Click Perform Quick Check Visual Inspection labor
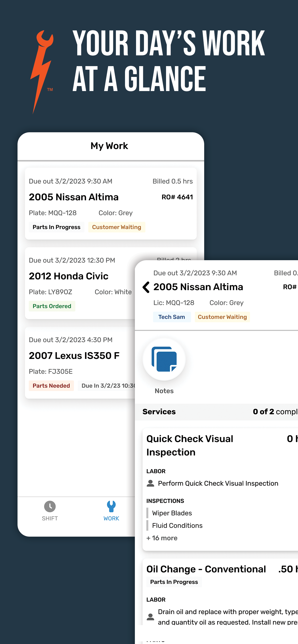This screenshot has width=298, height=644. click(218, 483)
